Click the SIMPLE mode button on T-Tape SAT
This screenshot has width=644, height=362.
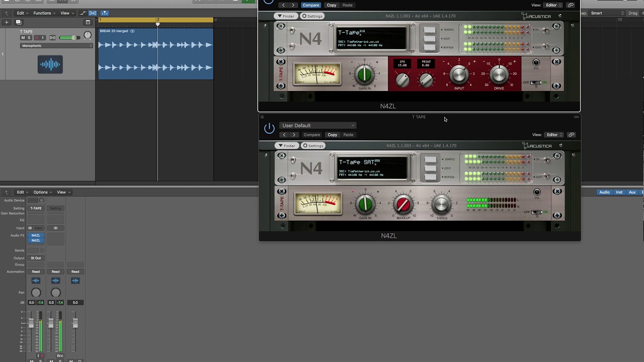tap(430, 160)
